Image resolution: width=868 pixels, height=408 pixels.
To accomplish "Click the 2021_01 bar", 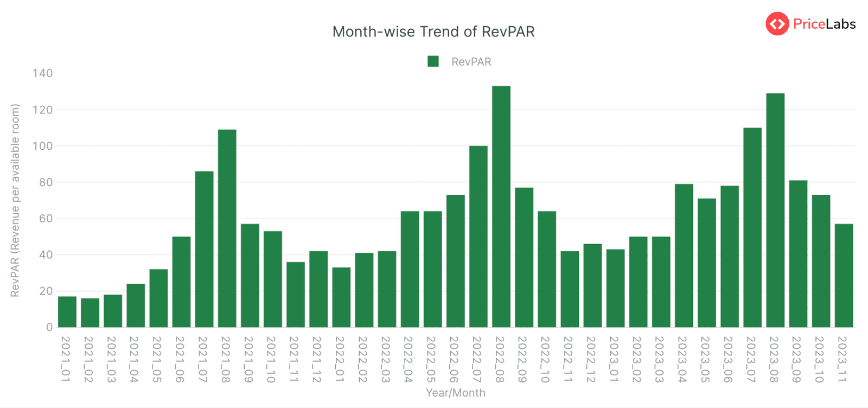I will (x=67, y=312).
